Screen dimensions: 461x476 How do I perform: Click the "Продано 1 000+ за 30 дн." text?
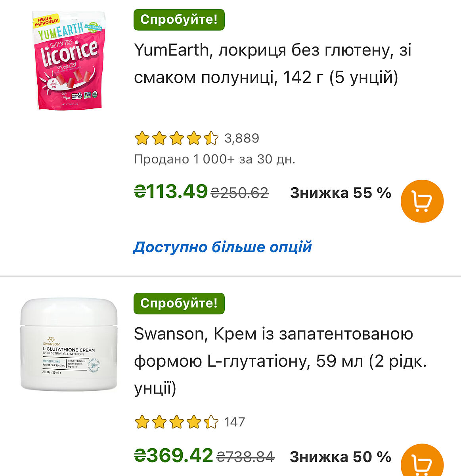point(214,159)
